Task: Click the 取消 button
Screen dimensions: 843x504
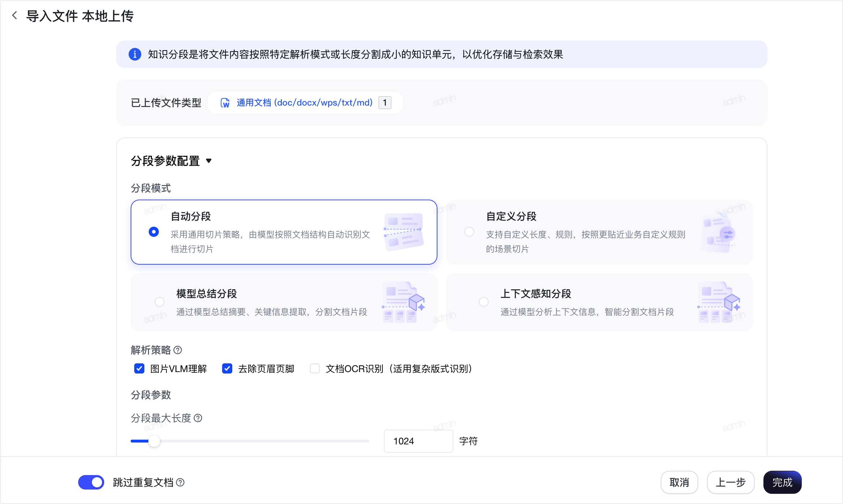Action: [679, 482]
